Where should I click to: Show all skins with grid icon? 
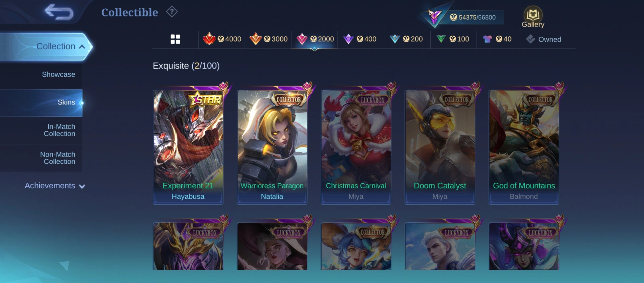click(x=175, y=39)
